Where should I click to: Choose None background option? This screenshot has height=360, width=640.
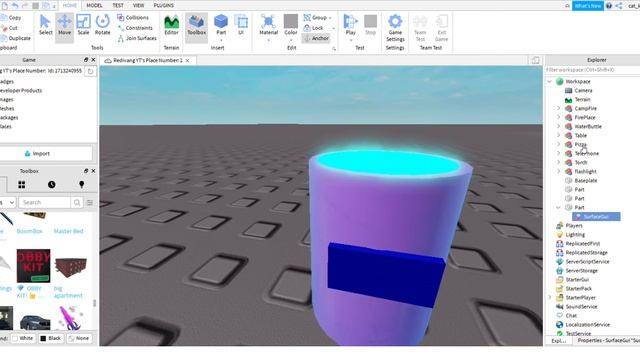[79, 338]
